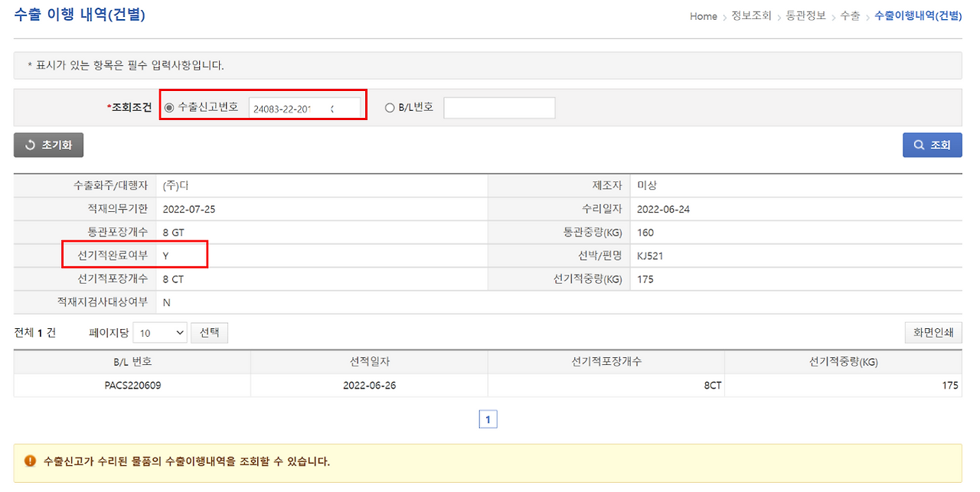
Task: Click 수출화주/대행자 value (주)다
Action: click(175, 186)
